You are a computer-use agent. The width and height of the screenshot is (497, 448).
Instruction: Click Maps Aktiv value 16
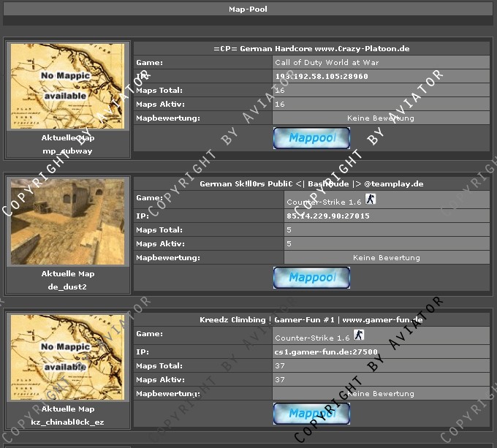pos(279,105)
